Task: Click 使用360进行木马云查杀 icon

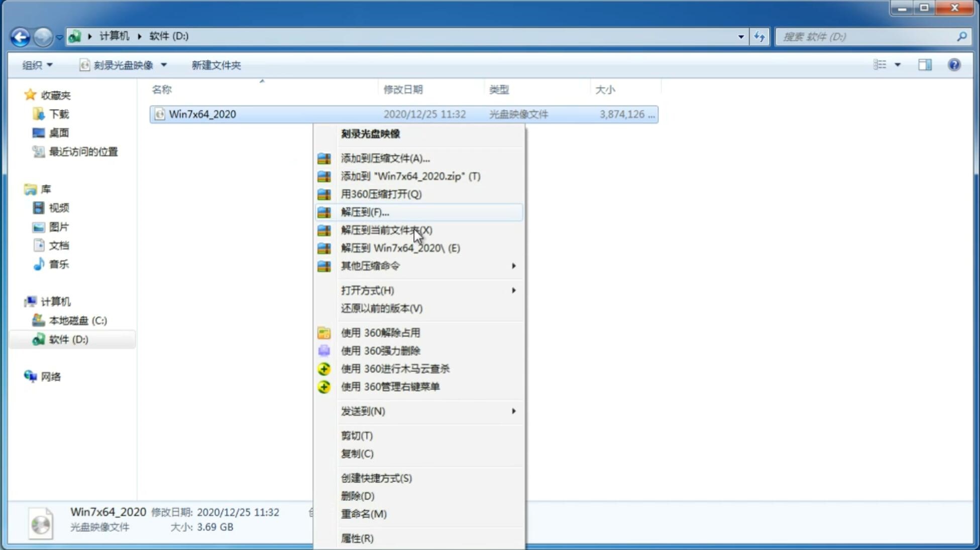Action: coord(324,369)
